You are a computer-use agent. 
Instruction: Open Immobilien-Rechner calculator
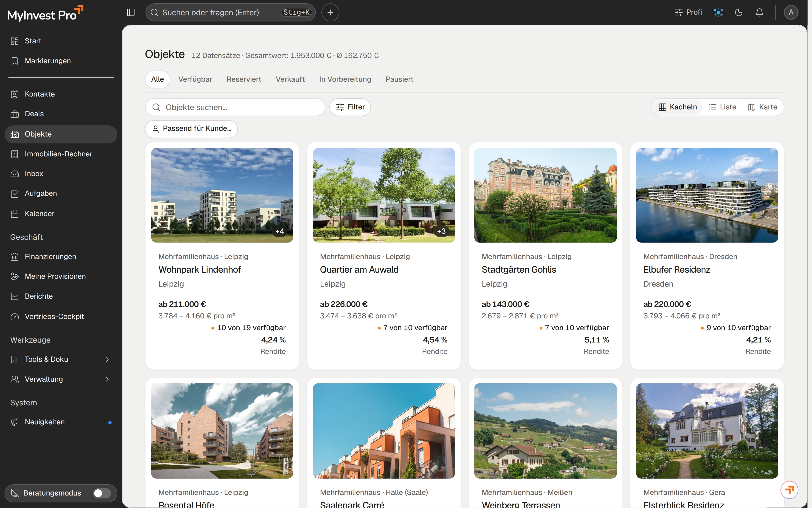tap(61, 154)
